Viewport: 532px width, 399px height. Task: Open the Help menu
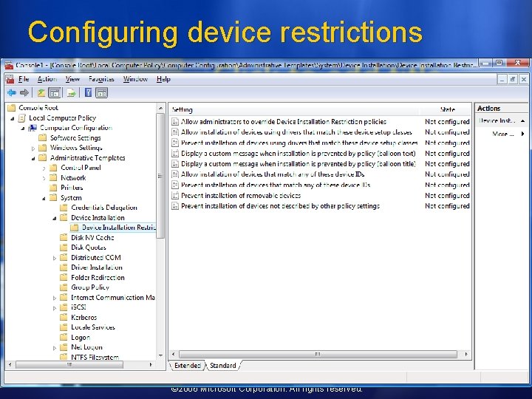point(163,79)
